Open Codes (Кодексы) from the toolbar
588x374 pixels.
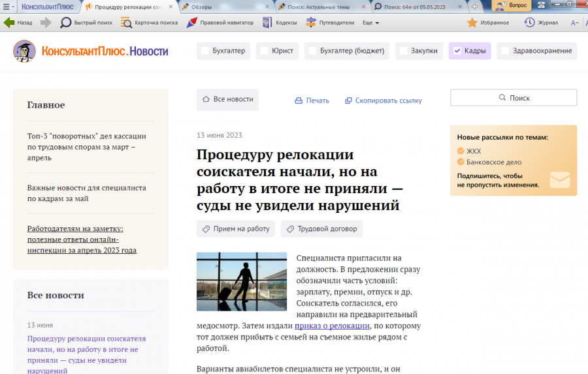pos(280,23)
